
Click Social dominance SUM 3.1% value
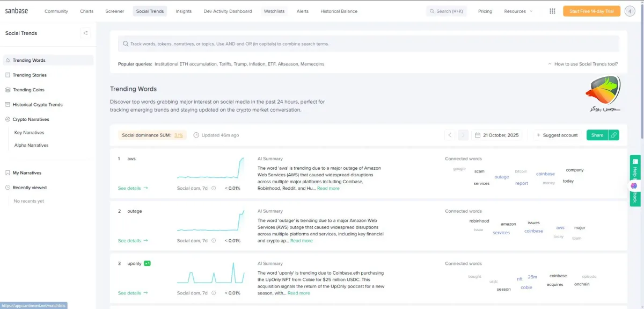(x=178, y=135)
